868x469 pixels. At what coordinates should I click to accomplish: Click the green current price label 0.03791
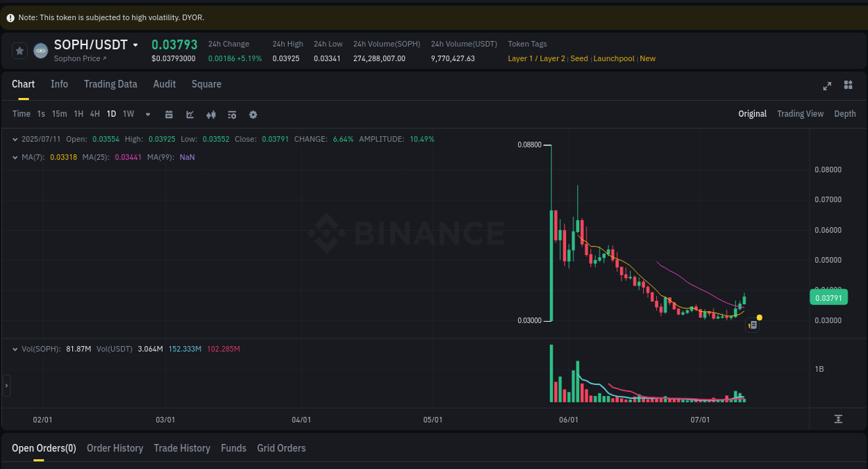tap(828, 297)
